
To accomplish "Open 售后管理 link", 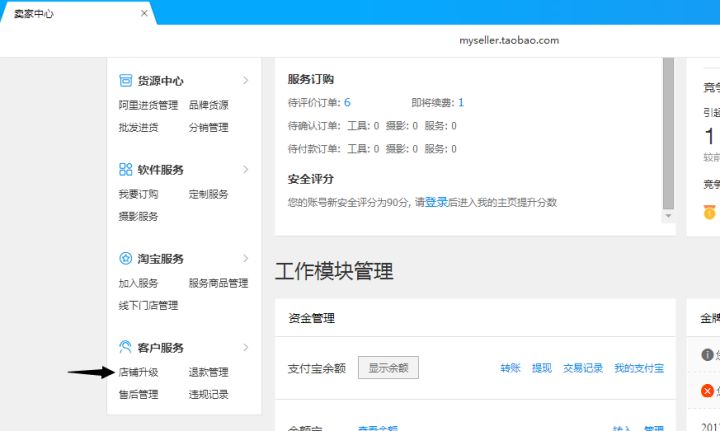I will point(138,394).
